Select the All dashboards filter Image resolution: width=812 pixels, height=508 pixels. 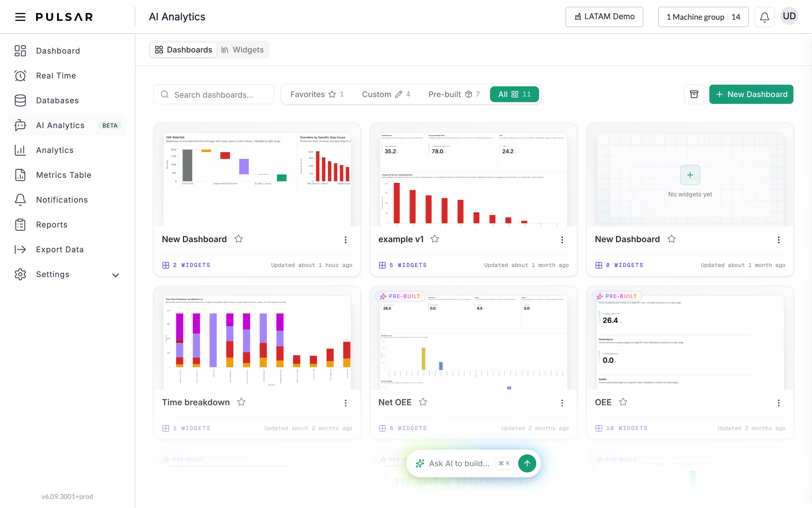[x=514, y=95]
